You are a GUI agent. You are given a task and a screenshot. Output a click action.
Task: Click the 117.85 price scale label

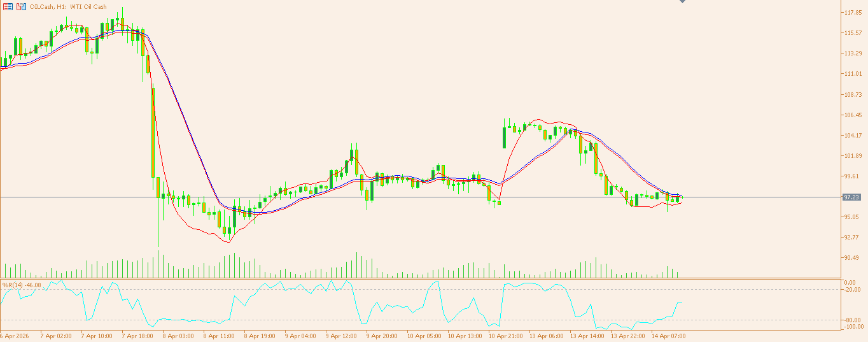click(853, 13)
